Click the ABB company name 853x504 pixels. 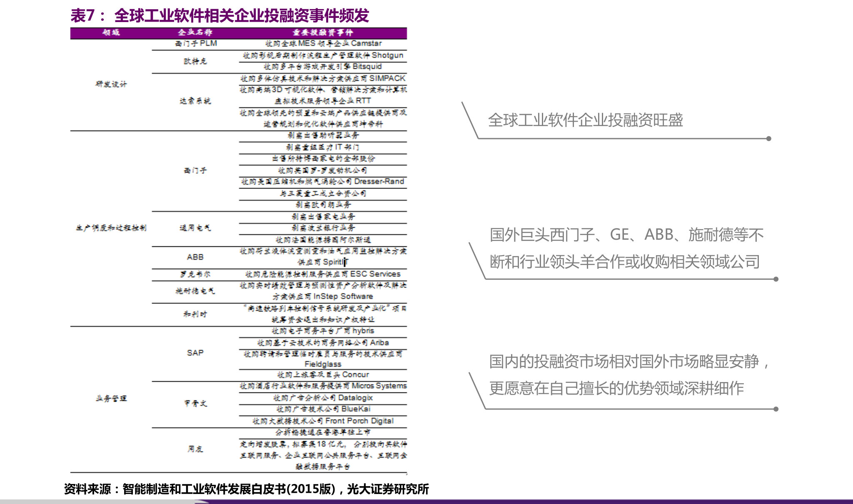(x=195, y=257)
